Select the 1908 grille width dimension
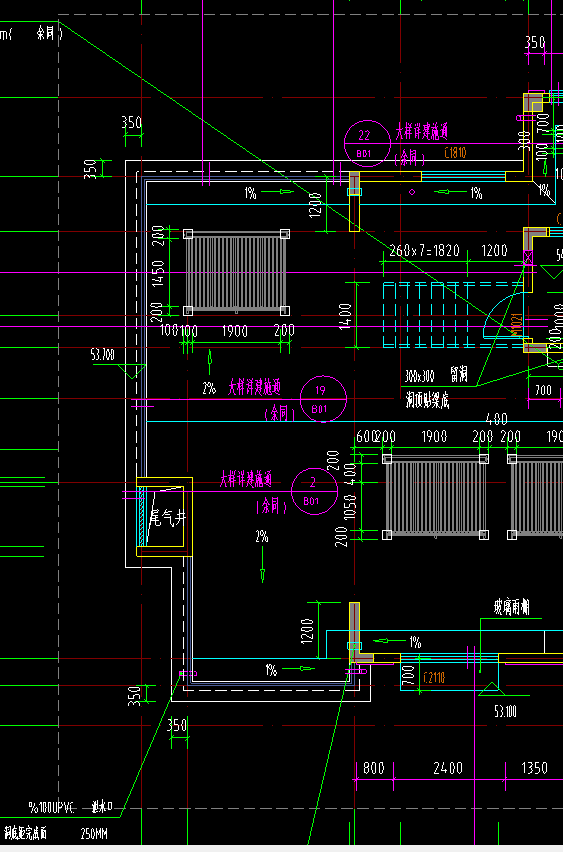Screen dimensions: 563x852 pos(434,436)
